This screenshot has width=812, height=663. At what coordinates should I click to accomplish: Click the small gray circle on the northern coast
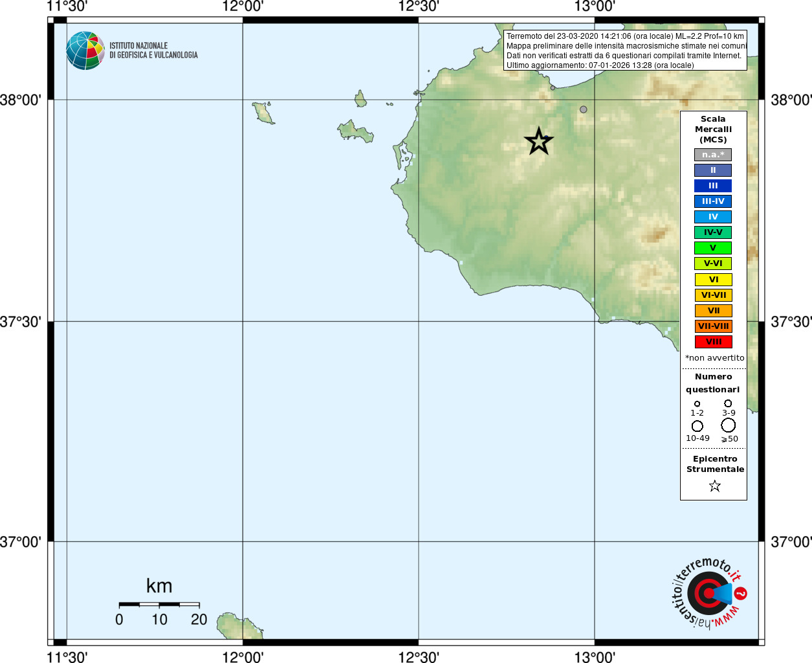pyautogui.click(x=553, y=87)
